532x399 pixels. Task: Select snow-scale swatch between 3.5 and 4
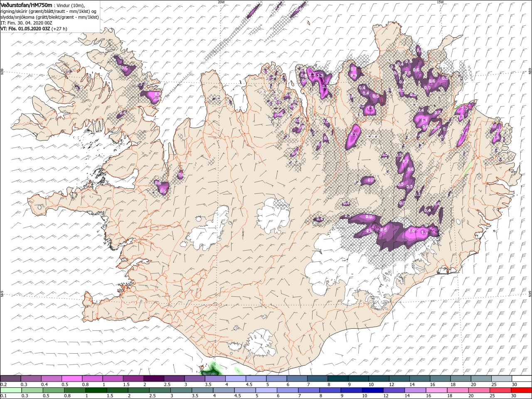(x=214, y=379)
